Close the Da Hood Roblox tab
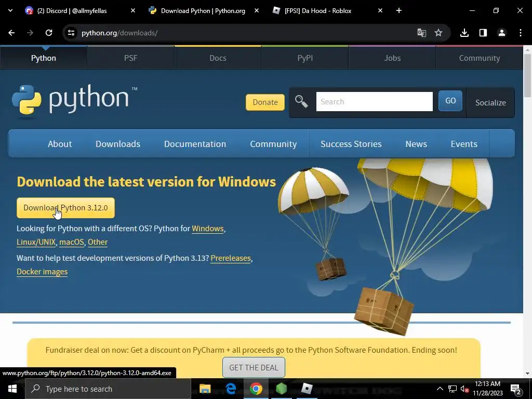The height and width of the screenshot is (399, 532). click(x=380, y=10)
